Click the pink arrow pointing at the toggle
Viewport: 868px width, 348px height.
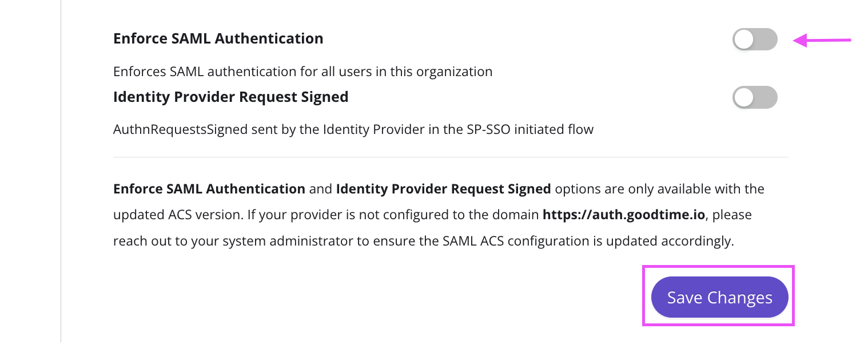click(822, 40)
